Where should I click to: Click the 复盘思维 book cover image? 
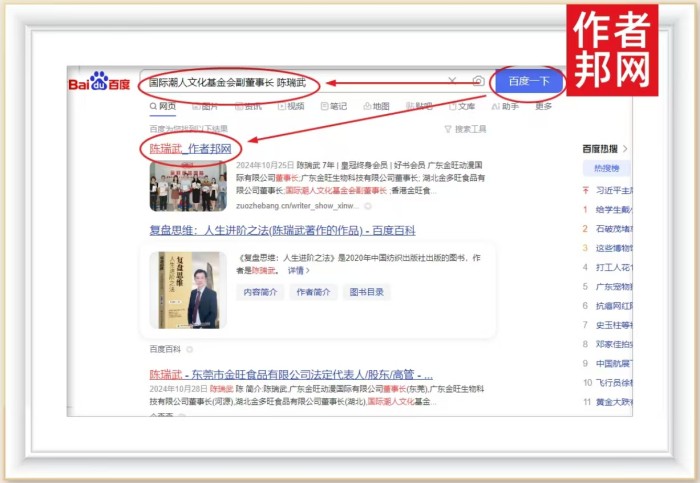[x=188, y=289]
